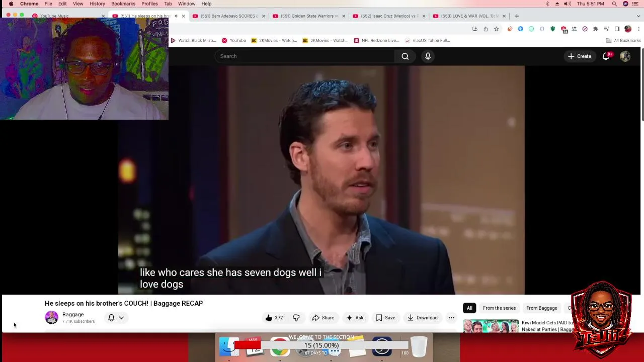The image size is (644, 362).
Task: Open the Window menu
Action: click(187, 4)
